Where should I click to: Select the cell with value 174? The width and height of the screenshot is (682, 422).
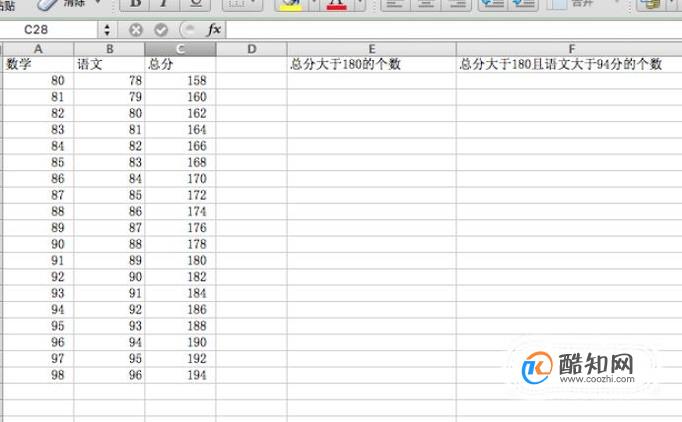pos(181,211)
